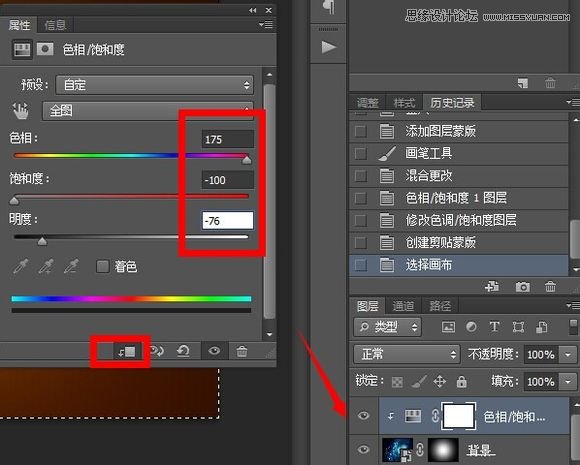This screenshot has height=465, width=580.
Task: Filter layers by pixel layer icon
Action: 448,327
